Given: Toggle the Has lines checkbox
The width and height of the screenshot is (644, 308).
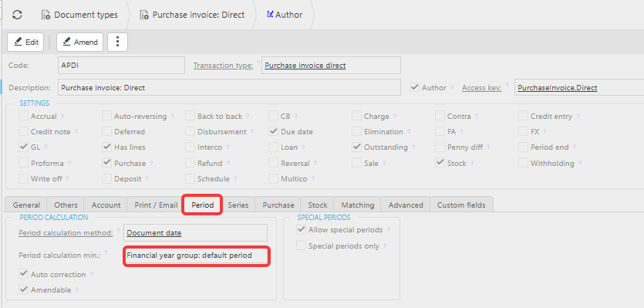Looking at the screenshot, I should tap(106, 147).
